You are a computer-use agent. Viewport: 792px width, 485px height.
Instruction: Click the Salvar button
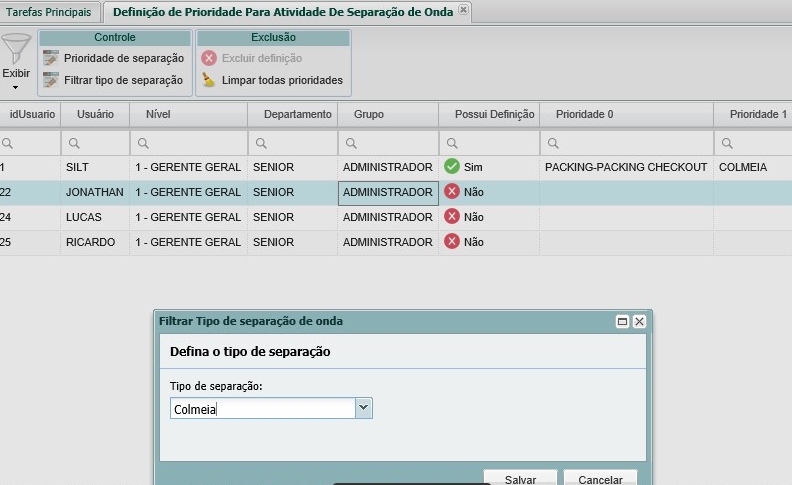[520, 478]
